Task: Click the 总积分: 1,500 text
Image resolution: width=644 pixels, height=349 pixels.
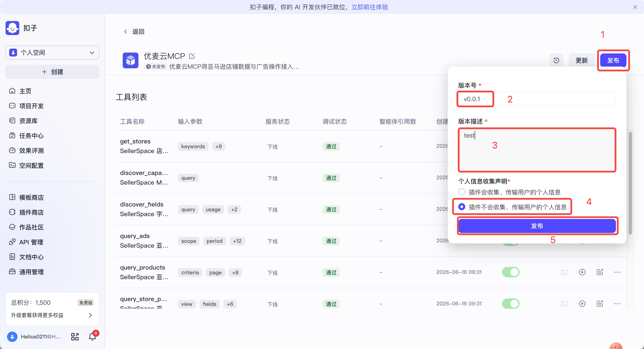Action: coord(30,303)
